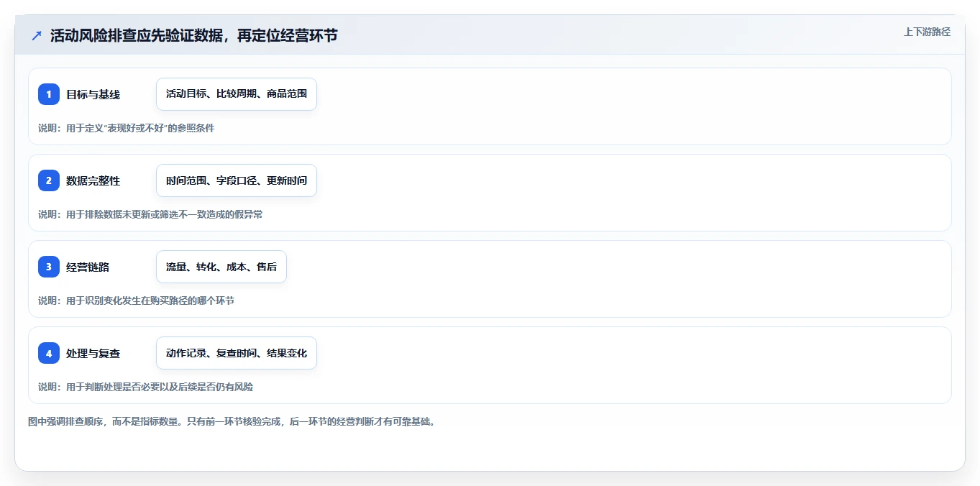Click the 处理与复查 step label
Screen dimensions: 980x486
93,353
